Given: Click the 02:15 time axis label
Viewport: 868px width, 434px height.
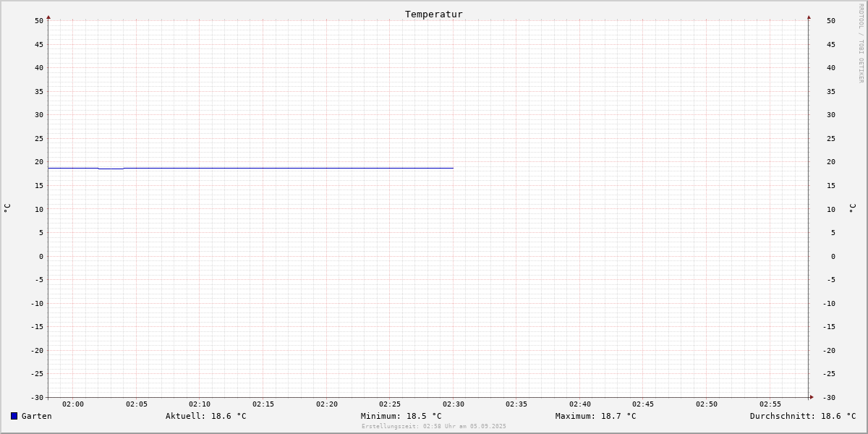Looking at the screenshot, I should tap(263, 404).
